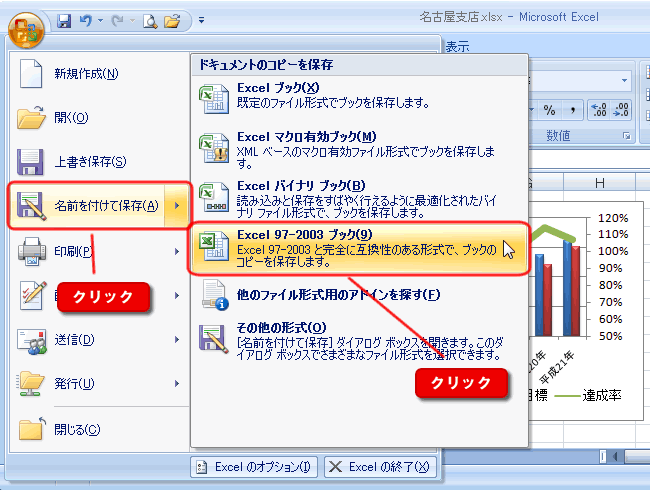The width and height of the screenshot is (650, 490).
Task: Click the Print Preview magnifier icon
Action: click(150, 21)
